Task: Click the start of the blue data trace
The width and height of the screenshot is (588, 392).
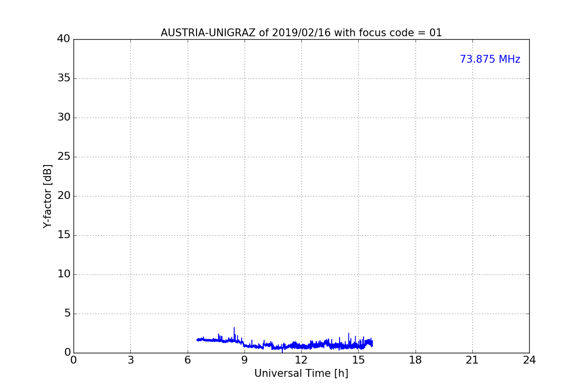Action: (197, 340)
